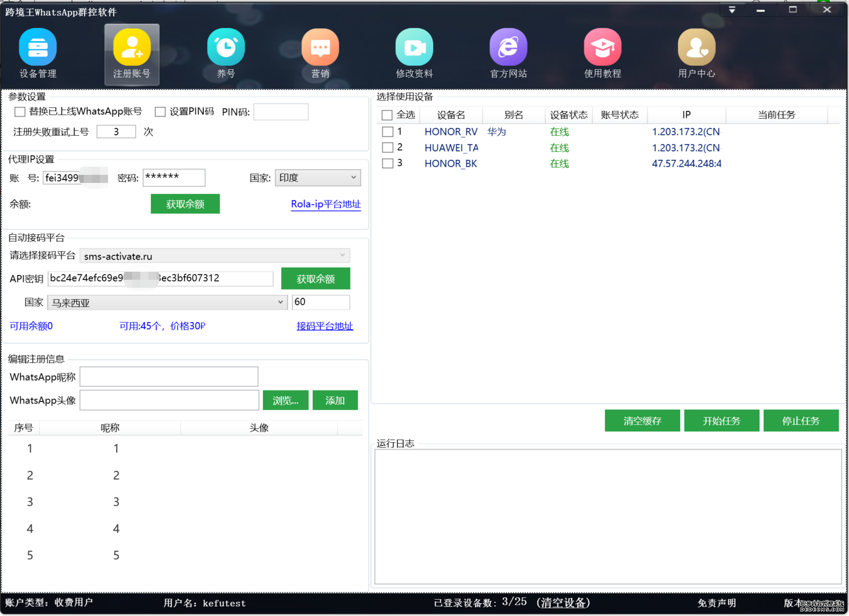
Task: Focus the WhatsApp昵称 input field
Action: pos(169,377)
